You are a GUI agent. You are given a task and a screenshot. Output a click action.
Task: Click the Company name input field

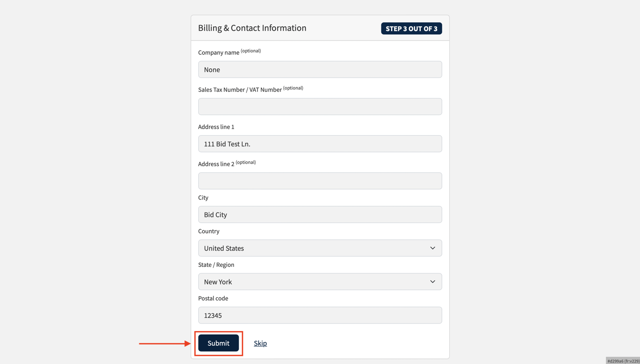[320, 69]
